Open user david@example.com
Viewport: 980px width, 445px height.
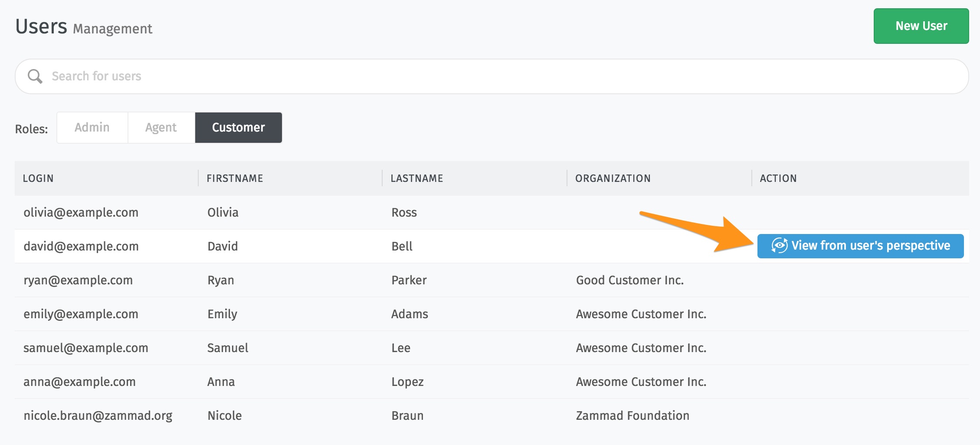81,246
